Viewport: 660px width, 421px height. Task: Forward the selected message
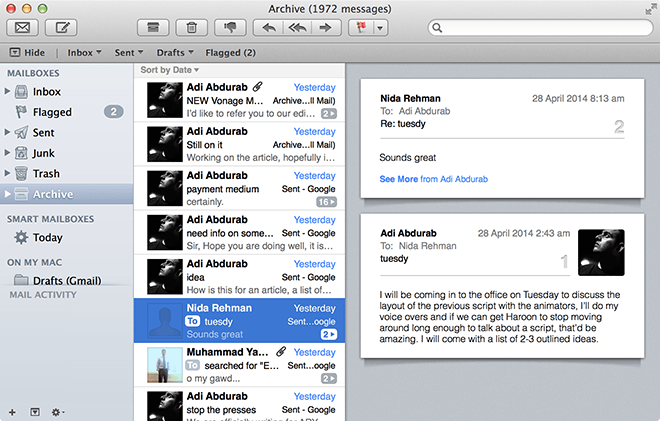click(323, 27)
